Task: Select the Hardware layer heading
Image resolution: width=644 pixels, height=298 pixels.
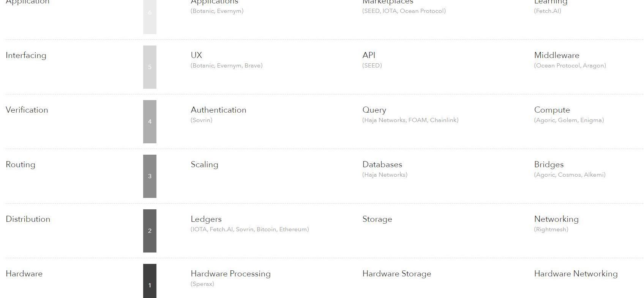Action: 24,274
